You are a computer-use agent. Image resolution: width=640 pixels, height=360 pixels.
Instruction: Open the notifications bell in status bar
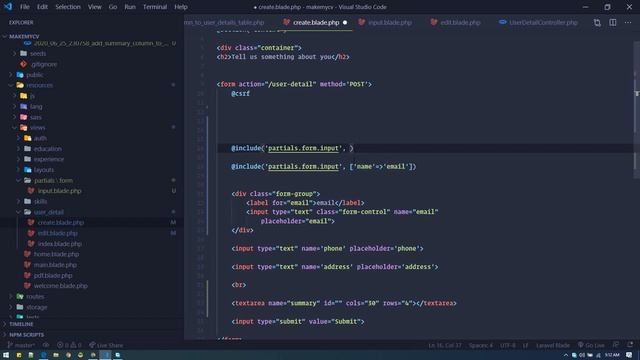pyautogui.click(x=630, y=345)
